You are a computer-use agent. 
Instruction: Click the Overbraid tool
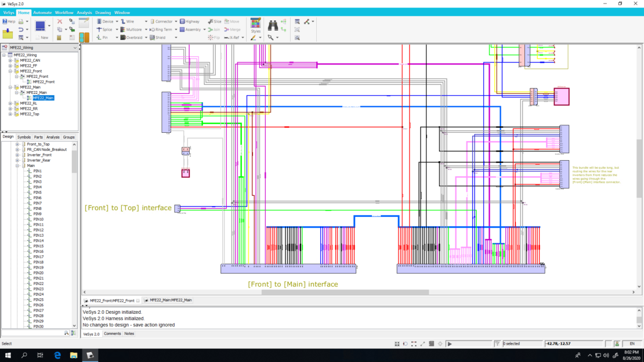pyautogui.click(x=131, y=37)
